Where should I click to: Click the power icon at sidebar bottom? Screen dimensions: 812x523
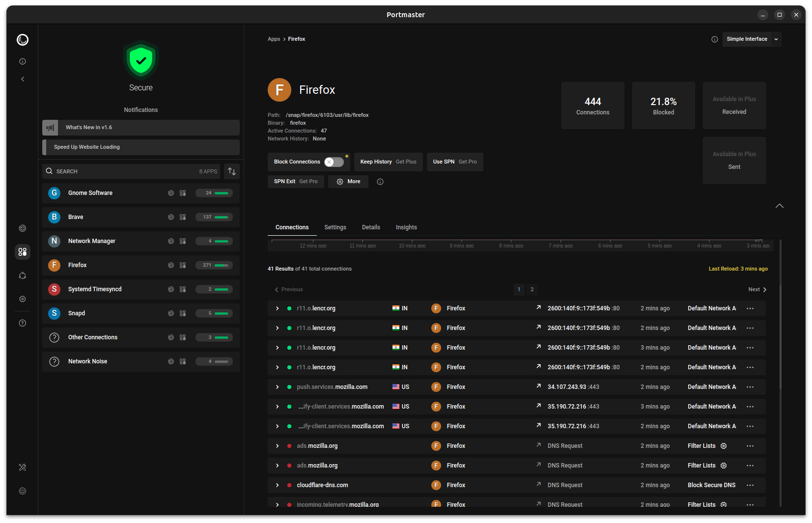(23, 491)
